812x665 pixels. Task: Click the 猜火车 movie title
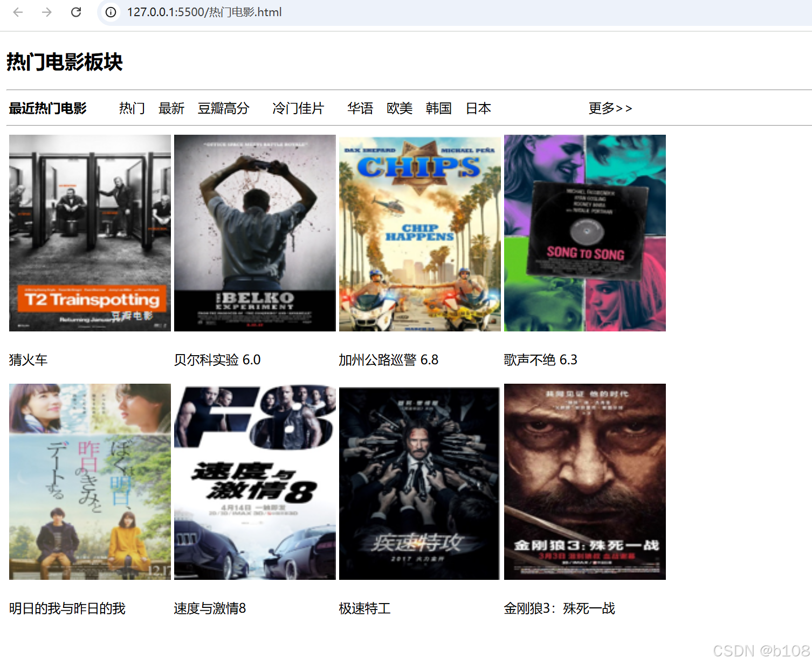click(x=29, y=359)
